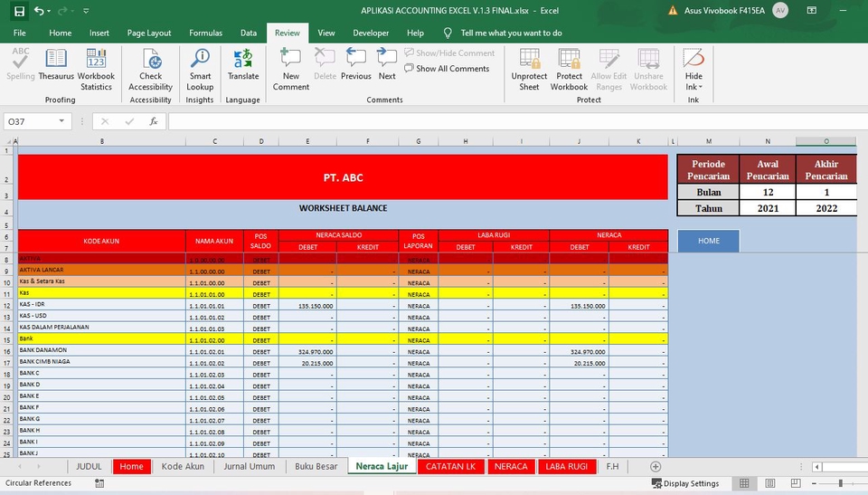This screenshot has height=495, width=868.
Task: Save the workbook with the floppy icon
Action: click(19, 11)
